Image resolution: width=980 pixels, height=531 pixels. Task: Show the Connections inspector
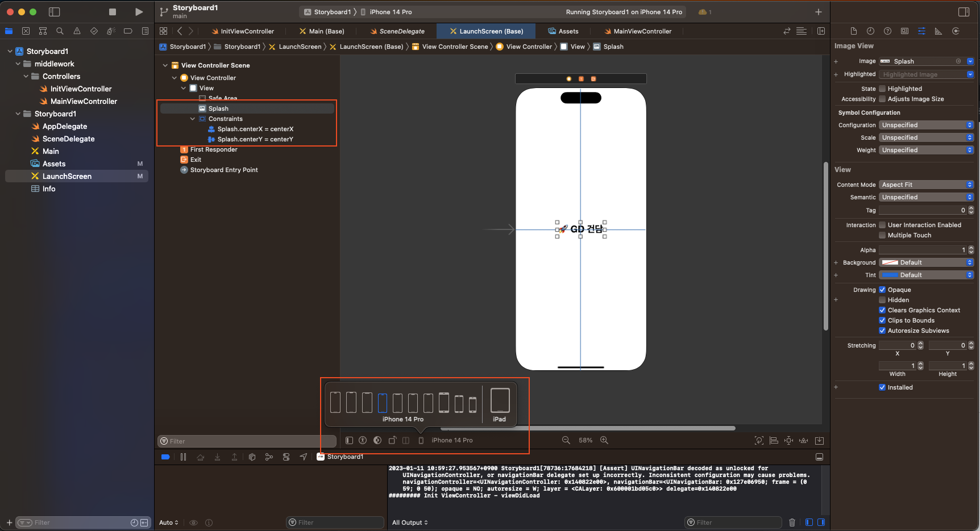tap(956, 31)
